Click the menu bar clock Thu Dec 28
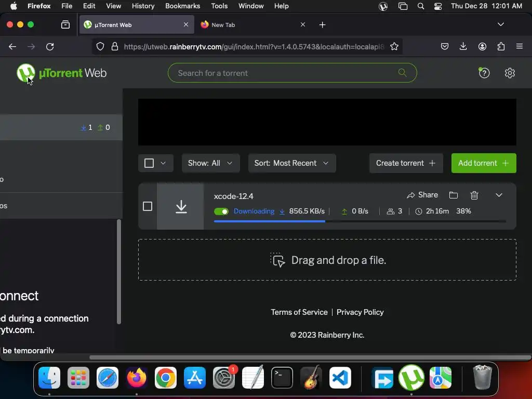The image size is (532, 399). (x=486, y=6)
